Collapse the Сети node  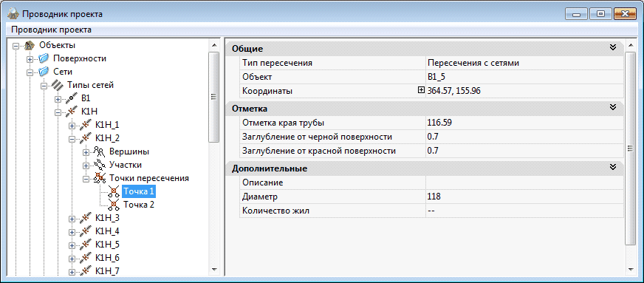click(30, 72)
